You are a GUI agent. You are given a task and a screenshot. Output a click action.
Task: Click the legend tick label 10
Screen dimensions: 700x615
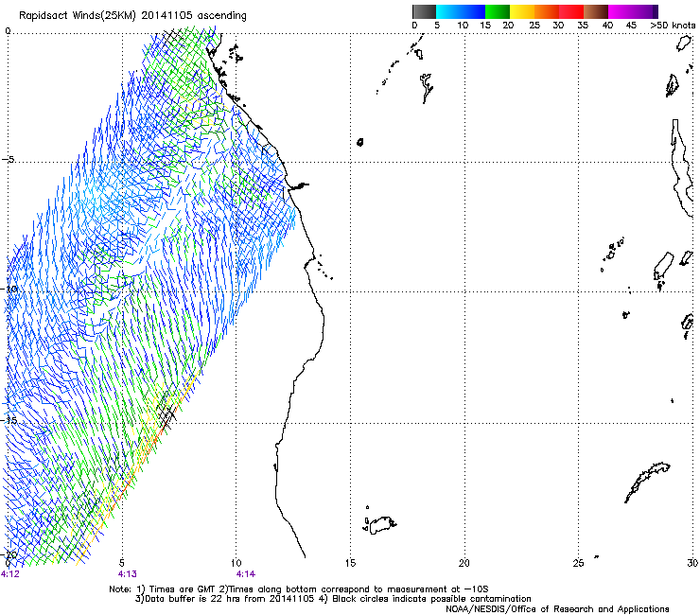click(463, 26)
